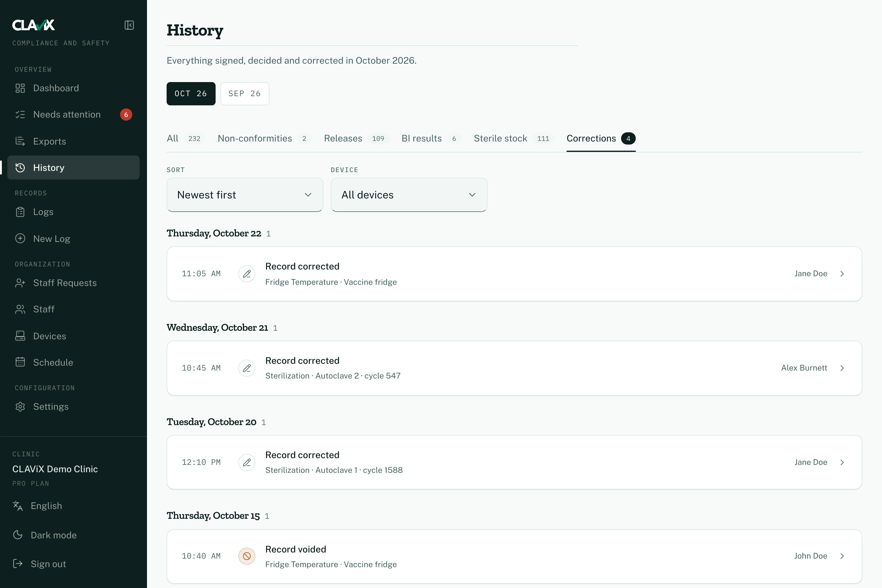This screenshot has height=588, width=882.
Task: Select the Corrections tab
Action: tap(601, 138)
